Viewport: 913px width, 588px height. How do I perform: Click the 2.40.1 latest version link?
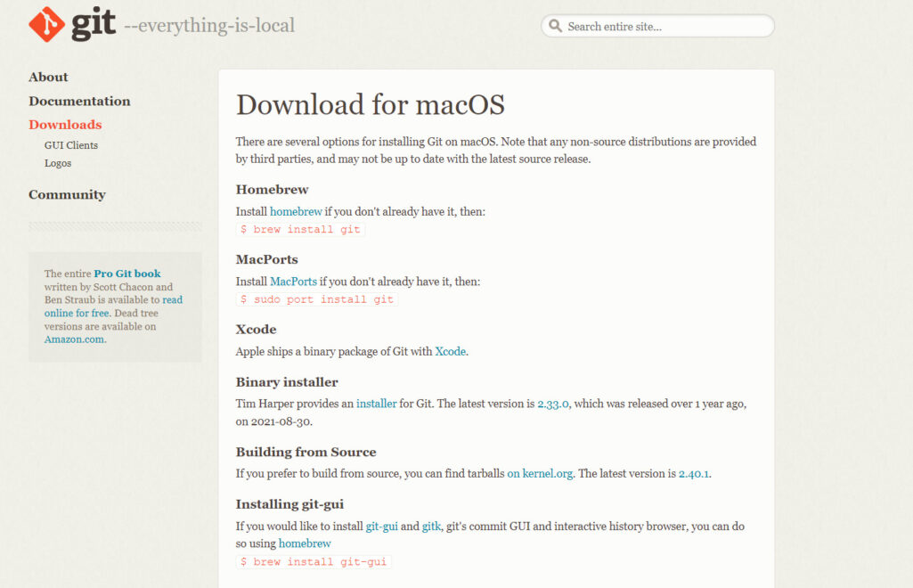coord(694,473)
